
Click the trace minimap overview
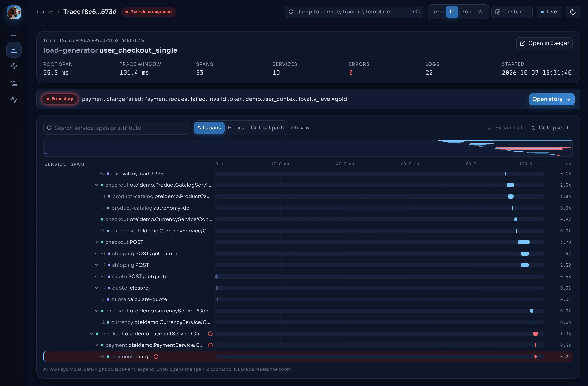coord(308,148)
